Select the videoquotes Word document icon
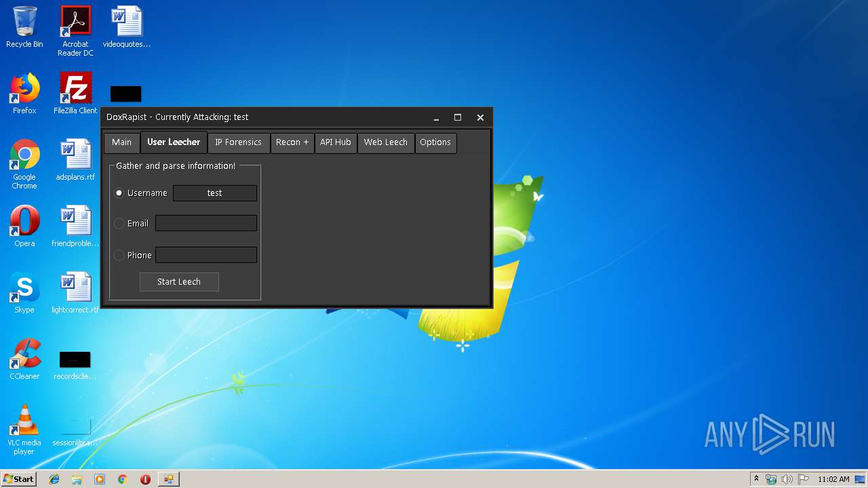868x488 pixels. click(x=127, y=27)
